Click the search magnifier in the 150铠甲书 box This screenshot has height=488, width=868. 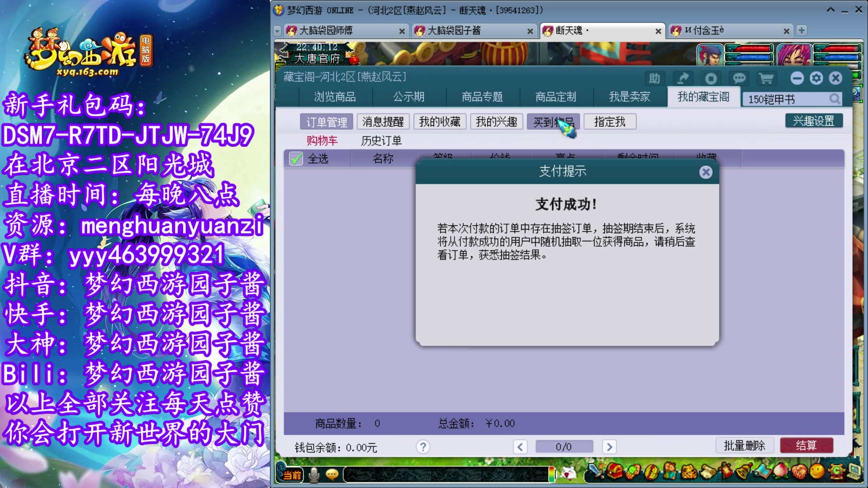point(835,99)
